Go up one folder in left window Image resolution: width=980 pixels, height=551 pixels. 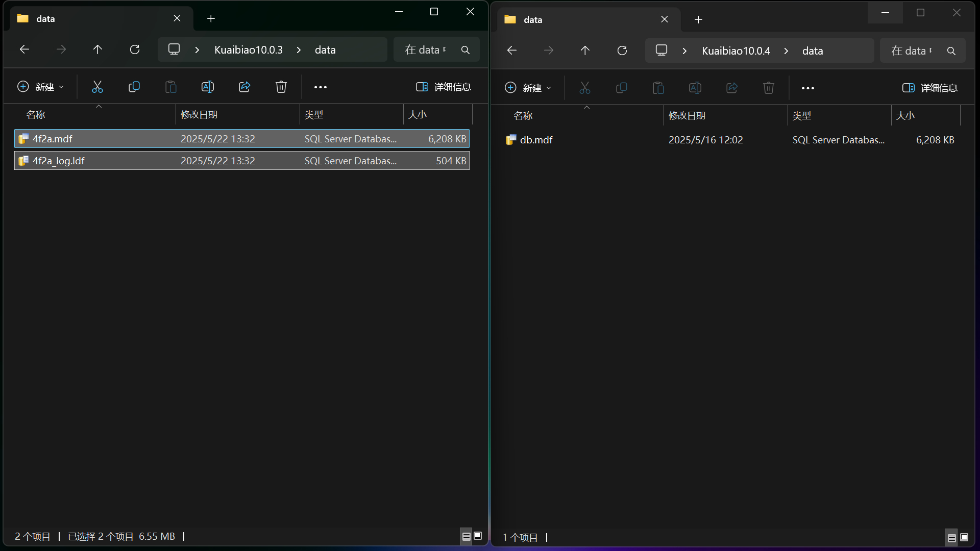click(97, 49)
